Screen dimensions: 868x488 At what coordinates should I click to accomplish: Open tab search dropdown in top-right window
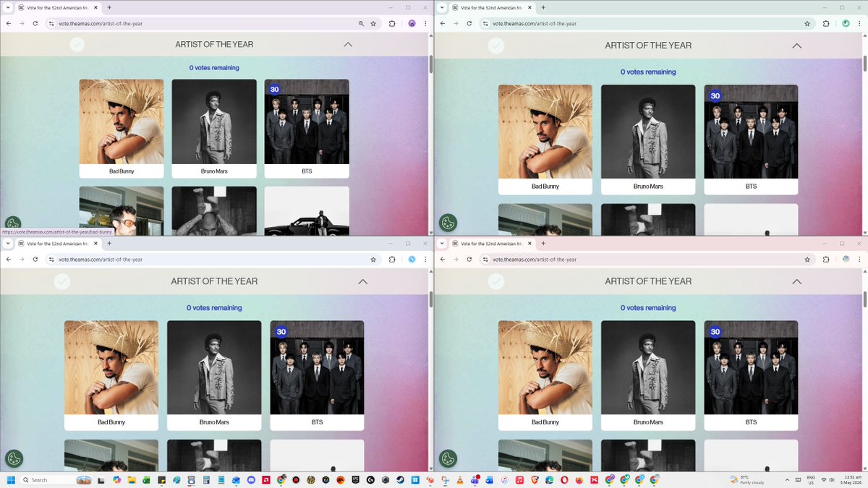[441, 7]
